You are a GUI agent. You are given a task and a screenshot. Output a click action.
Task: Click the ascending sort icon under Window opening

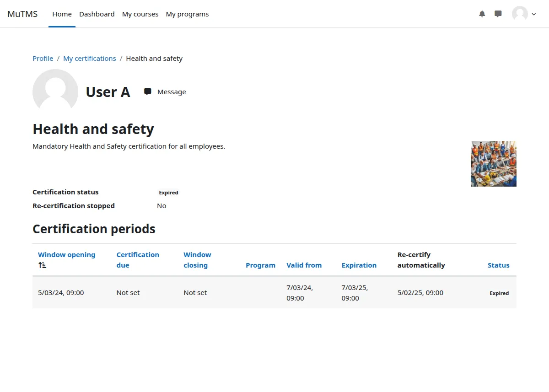(x=42, y=265)
